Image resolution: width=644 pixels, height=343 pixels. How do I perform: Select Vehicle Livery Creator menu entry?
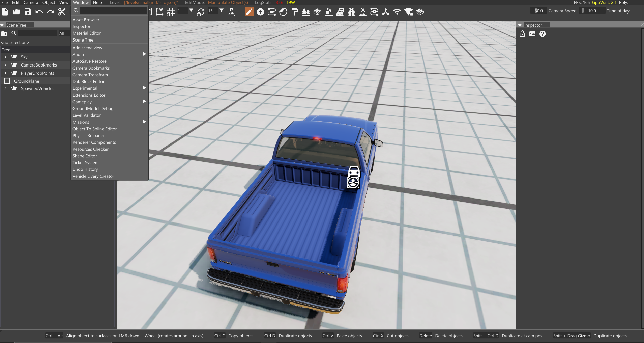93,176
